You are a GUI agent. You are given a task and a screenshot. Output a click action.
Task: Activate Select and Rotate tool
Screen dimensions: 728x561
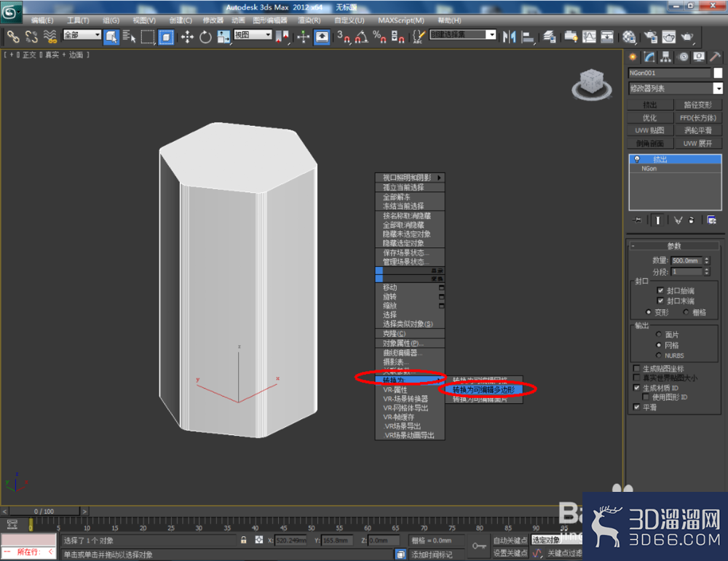tap(205, 36)
